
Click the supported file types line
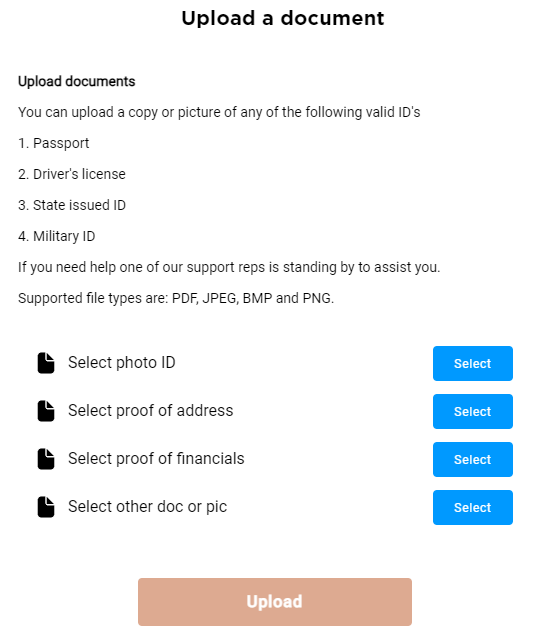click(x=176, y=298)
